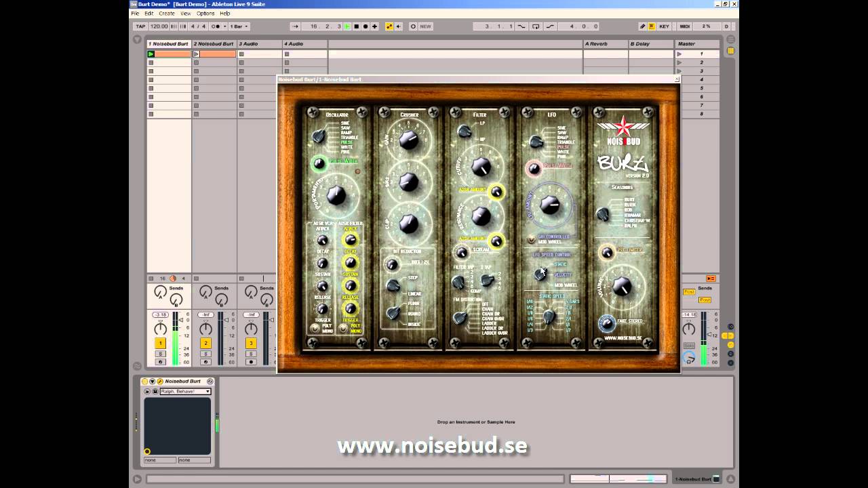Click the ADSR Filter Attack yellow knob
The image size is (868, 488).
click(351, 240)
